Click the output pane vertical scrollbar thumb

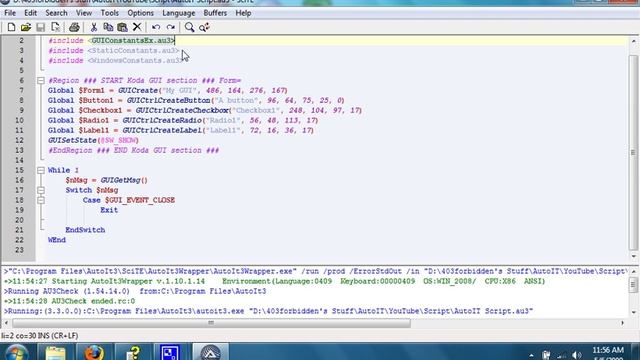click(633, 284)
